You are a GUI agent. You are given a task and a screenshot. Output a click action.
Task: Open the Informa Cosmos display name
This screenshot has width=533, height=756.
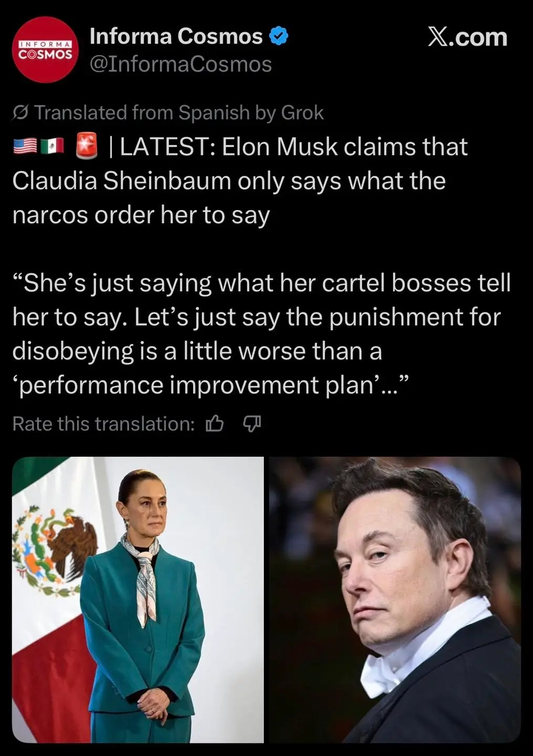point(176,36)
